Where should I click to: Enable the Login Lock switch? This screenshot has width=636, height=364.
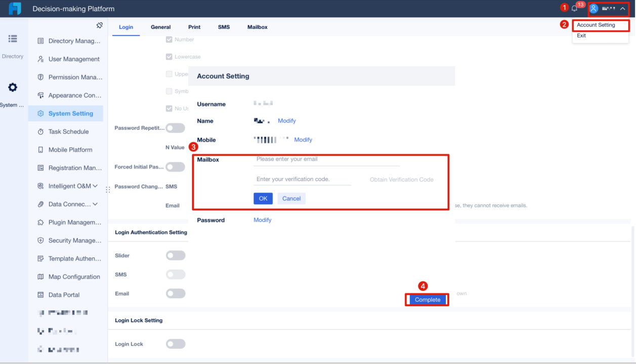pos(176,344)
